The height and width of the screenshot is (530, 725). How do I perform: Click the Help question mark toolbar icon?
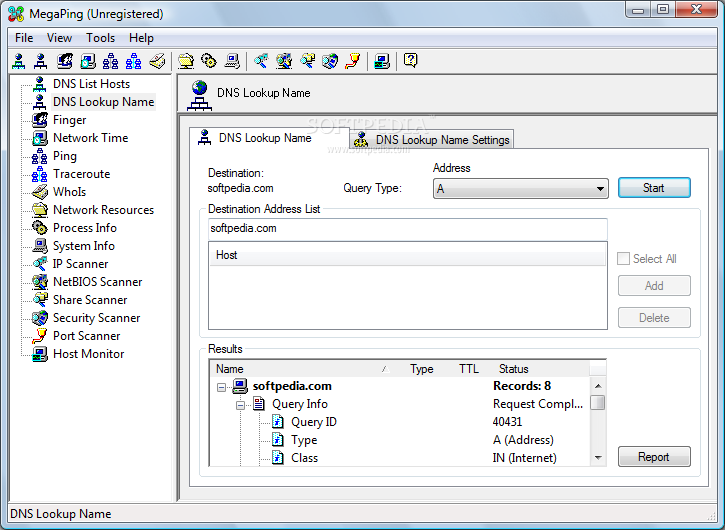[411, 61]
